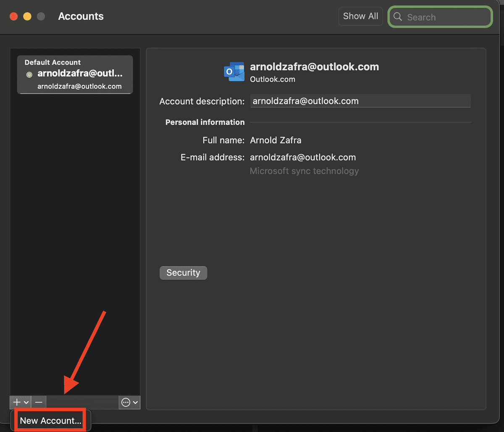The height and width of the screenshot is (432, 504).
Task: Expand the chevron beside the ellipsis button
Action: (x=135, y=403)
